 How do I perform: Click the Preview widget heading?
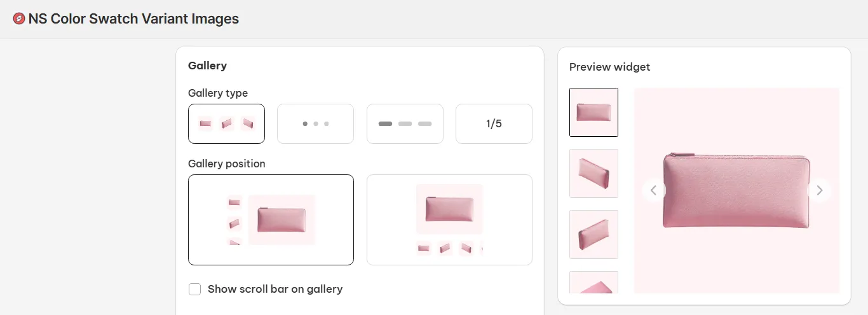coord(609,67)
